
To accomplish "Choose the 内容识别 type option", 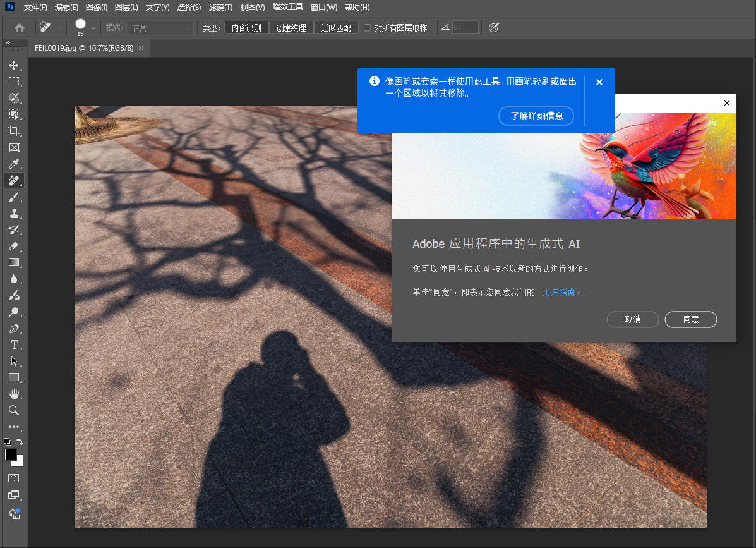I will [246, 28].
